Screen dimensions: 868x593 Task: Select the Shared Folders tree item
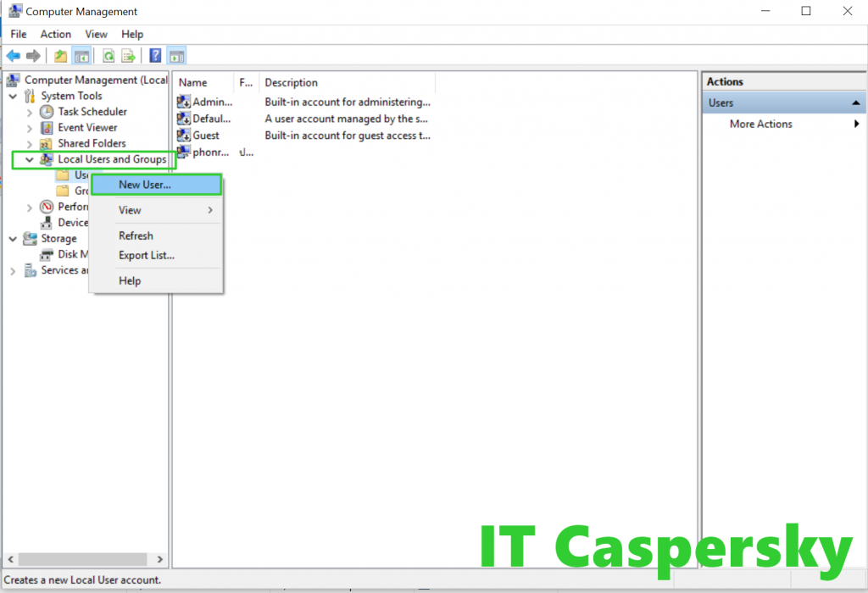(92, 144)
